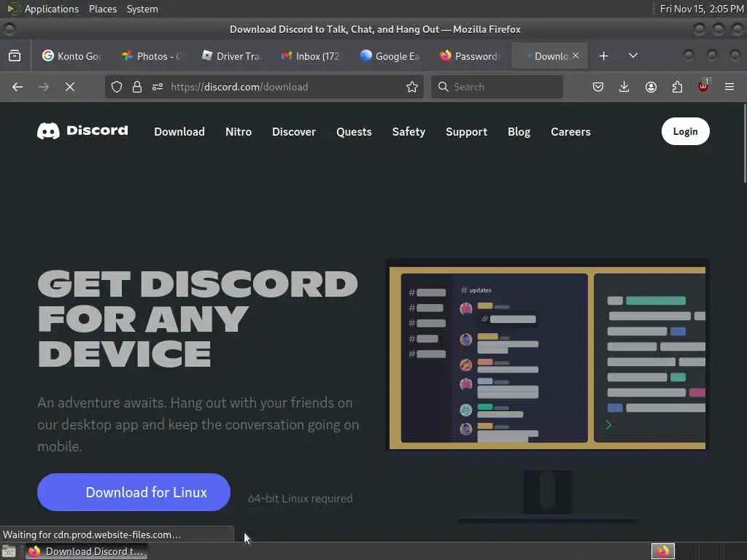View site security padlock info
The image size is (747, 560).
tap(137, 87)
